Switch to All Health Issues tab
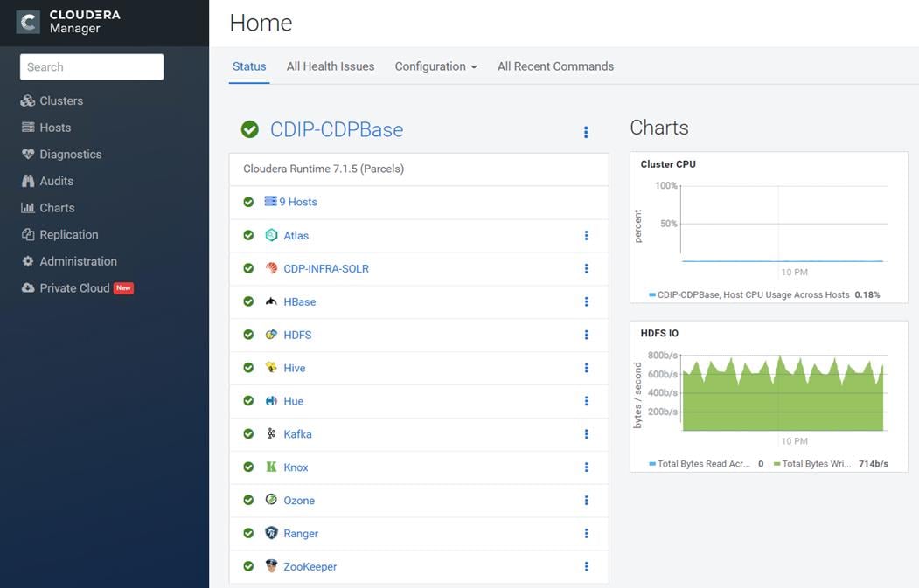 point(331,66)
